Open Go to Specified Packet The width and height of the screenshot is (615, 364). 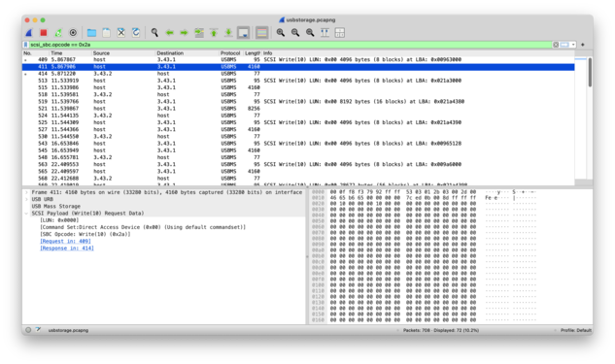(199, 33)
